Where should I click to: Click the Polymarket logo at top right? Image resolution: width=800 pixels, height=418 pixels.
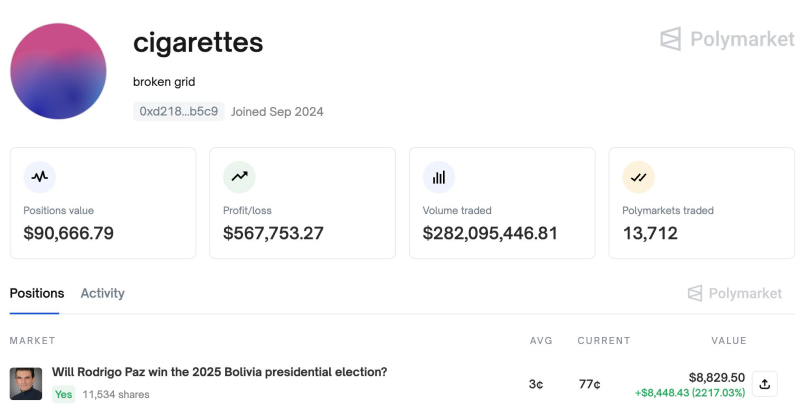pyautogui.click(x=727, y=39)
